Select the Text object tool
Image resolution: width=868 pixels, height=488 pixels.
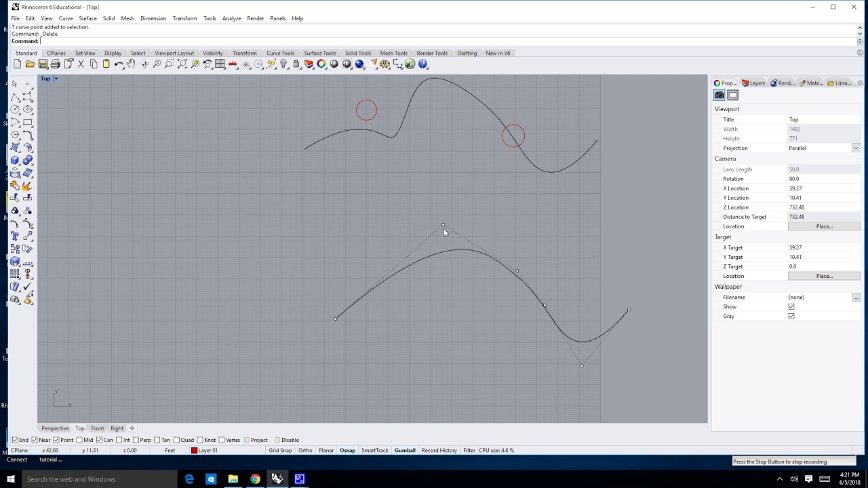coord(15,236)
